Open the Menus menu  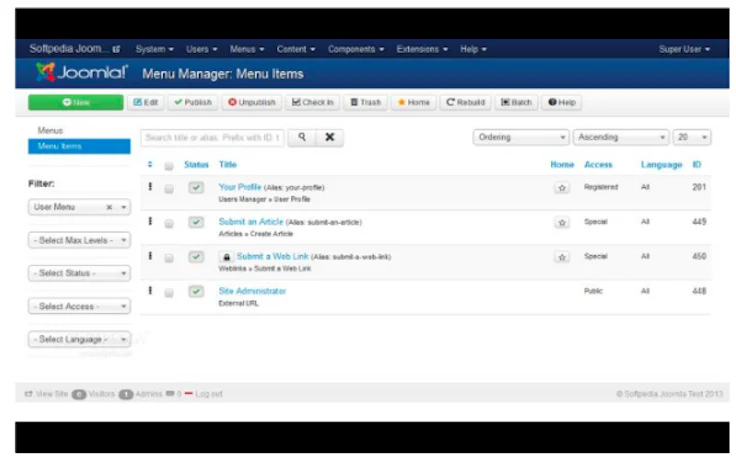pyautogui.click(x=247, y=49)
